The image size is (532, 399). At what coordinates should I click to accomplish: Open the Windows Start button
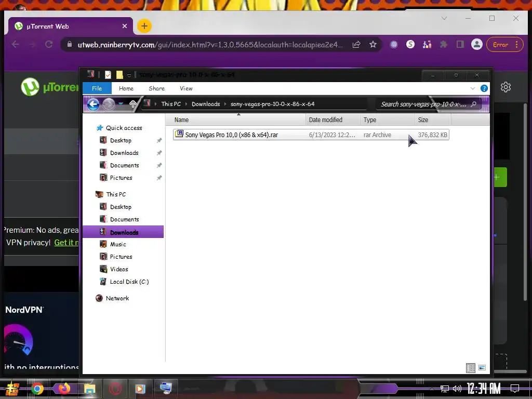(12, 389)
